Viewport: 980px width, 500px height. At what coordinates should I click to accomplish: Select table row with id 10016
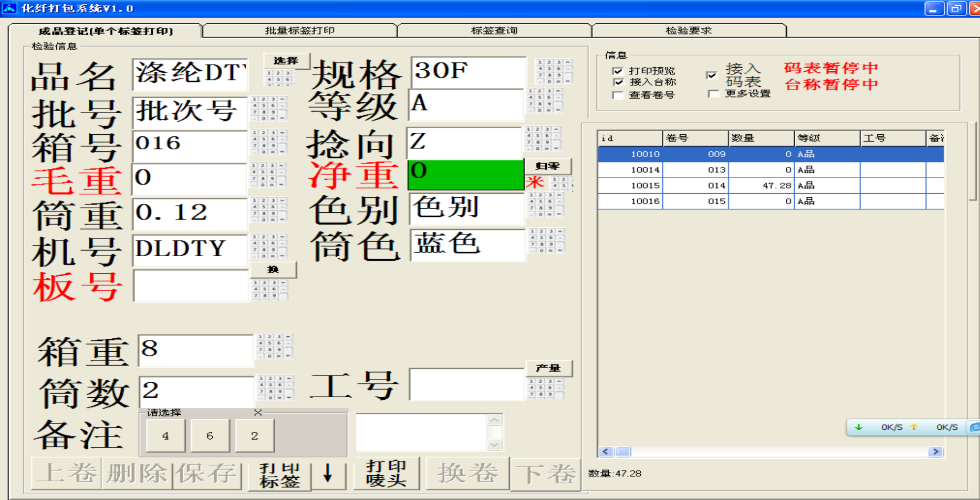point(771,201)
